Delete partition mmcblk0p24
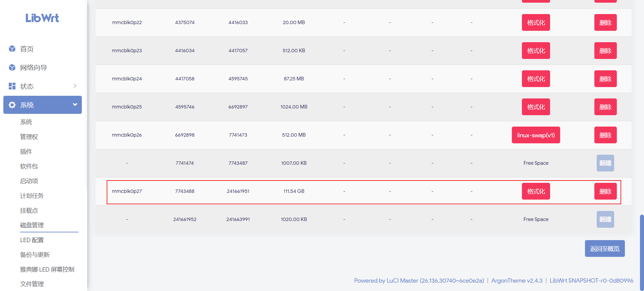 [605, 79]
